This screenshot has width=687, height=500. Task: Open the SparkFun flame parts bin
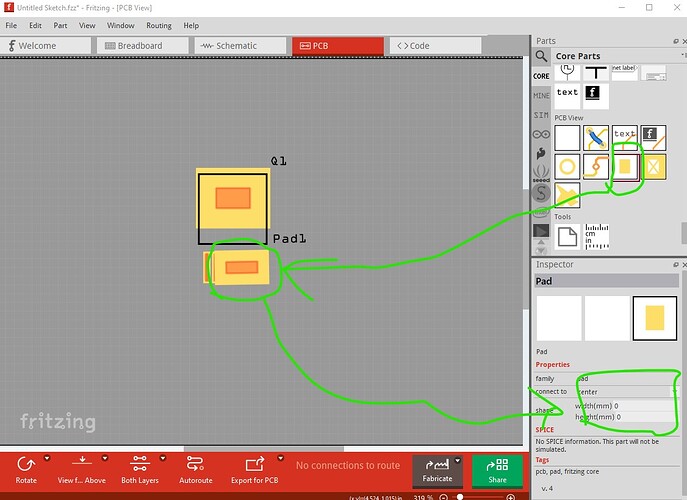541,153
